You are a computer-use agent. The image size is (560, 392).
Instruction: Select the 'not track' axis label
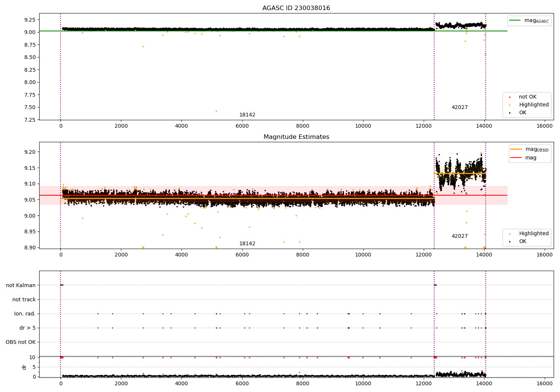coord(24,300)
